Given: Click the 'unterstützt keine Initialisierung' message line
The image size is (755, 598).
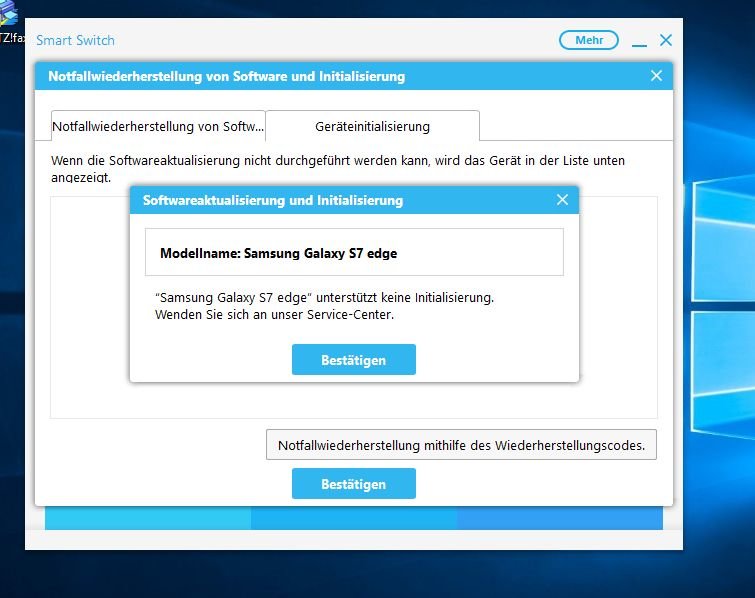Looking at the screenshot, I should 324,298.
